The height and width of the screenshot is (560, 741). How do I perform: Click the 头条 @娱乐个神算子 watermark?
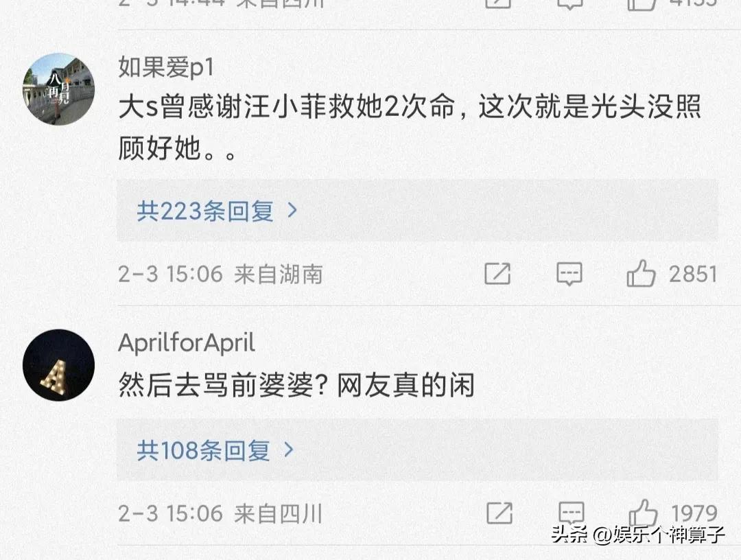(x=637, y=535)
